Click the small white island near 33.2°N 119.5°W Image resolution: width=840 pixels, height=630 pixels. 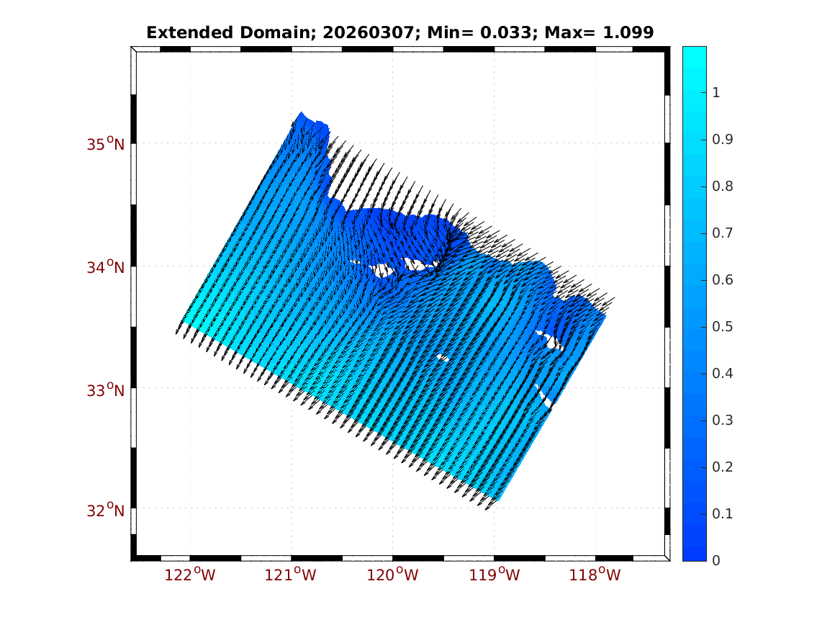[x=443, y=358]
